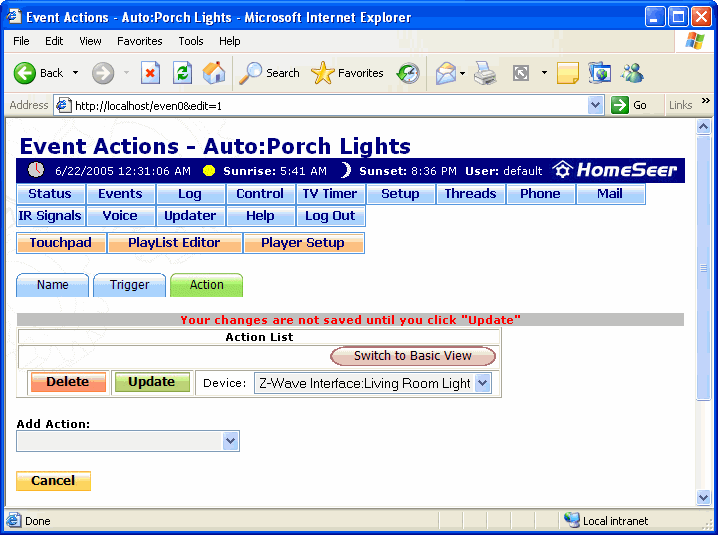Click the vertical scrollbar thumb

[703, 268]
